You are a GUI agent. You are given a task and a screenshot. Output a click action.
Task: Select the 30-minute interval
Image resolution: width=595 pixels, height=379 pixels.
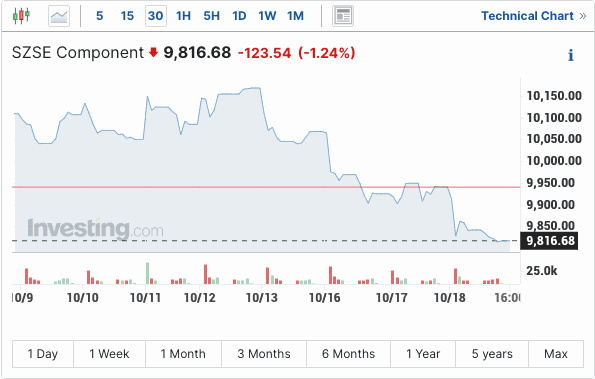pyautogui.click(x=156, y=16)
